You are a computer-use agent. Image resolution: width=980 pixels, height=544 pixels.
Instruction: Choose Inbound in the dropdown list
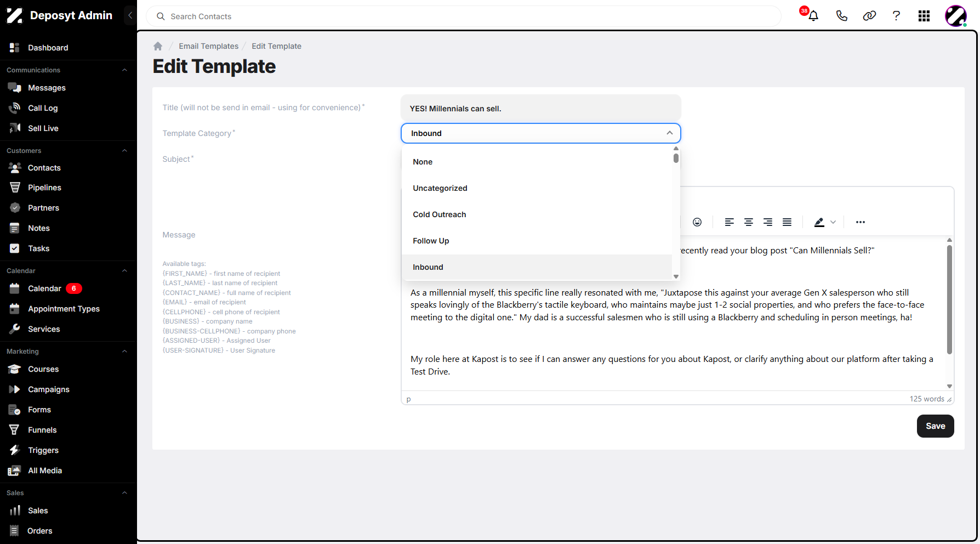(x=537, y=267)
